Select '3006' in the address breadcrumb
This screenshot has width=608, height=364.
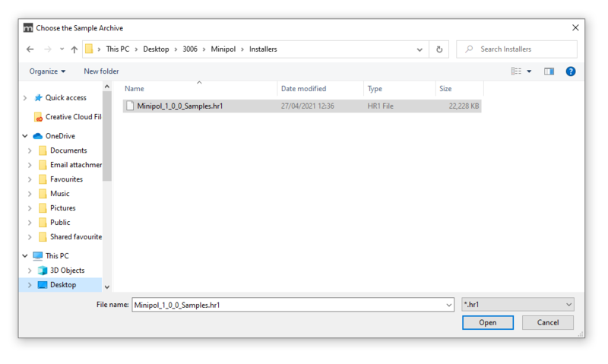point(190,49)
